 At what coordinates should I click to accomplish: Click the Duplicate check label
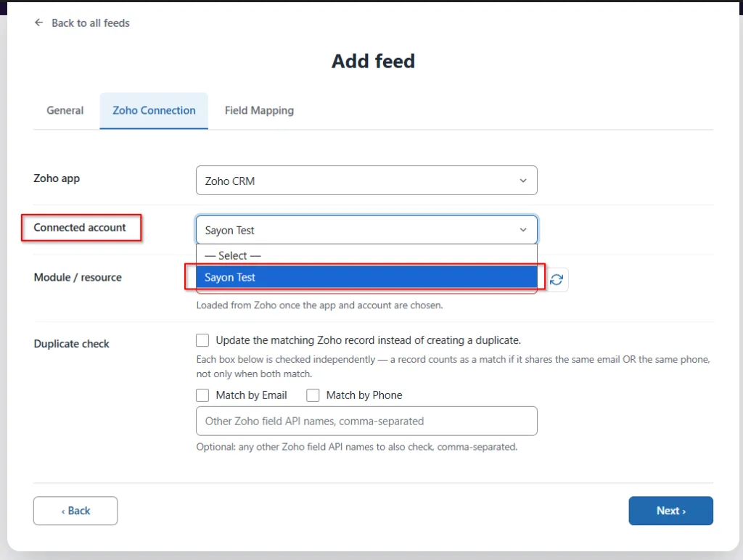point(72,344)
